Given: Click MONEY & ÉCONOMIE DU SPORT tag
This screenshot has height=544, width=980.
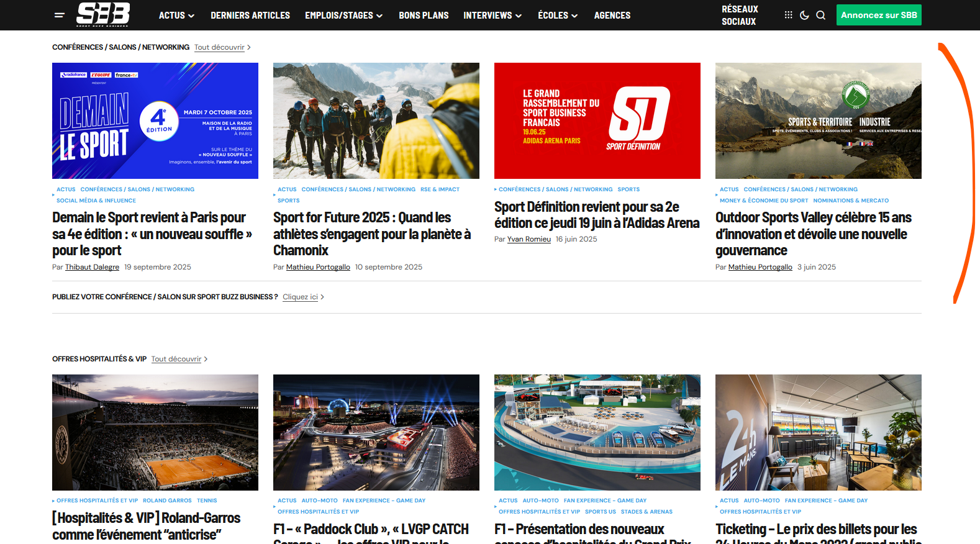Looking at the screenshot, I should pyautogui.click(x=764, y=201).
